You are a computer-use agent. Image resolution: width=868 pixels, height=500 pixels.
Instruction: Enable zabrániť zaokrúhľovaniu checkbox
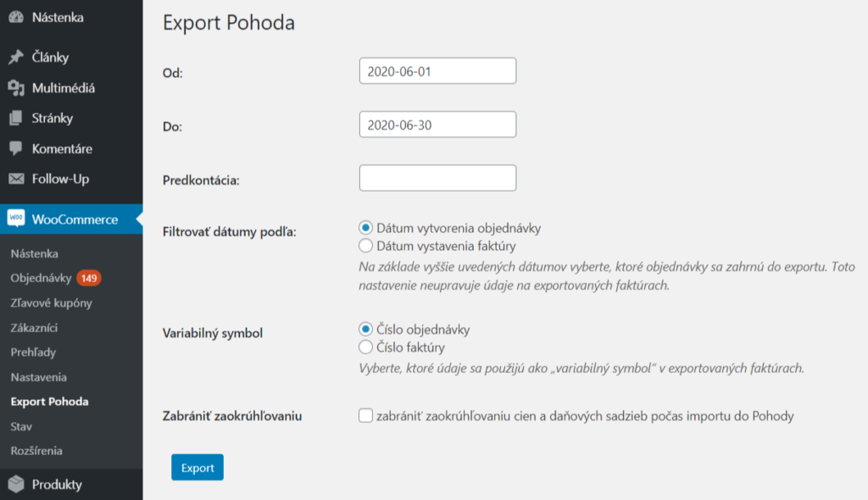tap(365, 415)
